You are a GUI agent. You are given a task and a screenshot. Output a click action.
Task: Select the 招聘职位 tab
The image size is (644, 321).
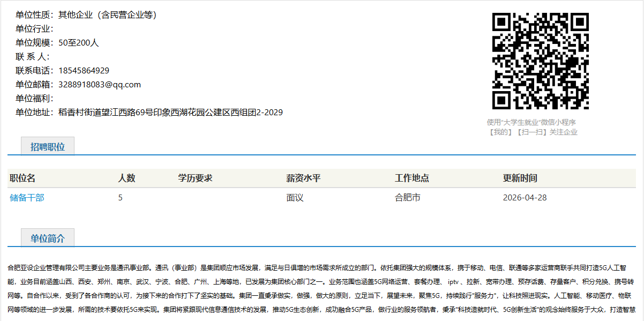(x=48, y=146)
